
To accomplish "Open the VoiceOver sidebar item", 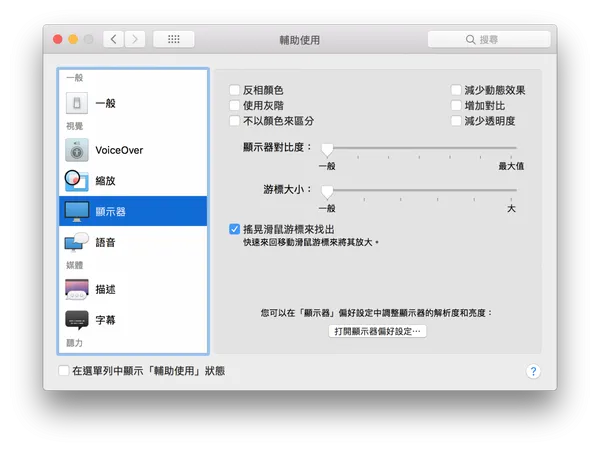I will (x=133, y=150).
